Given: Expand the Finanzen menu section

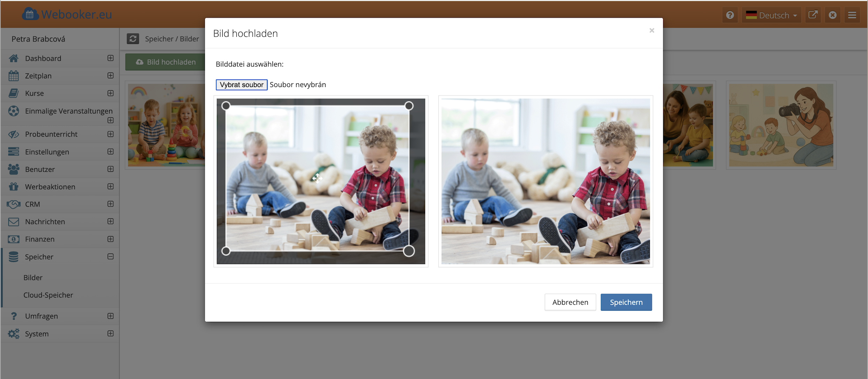Looking at the screenshot, I should tap(111, 239).
